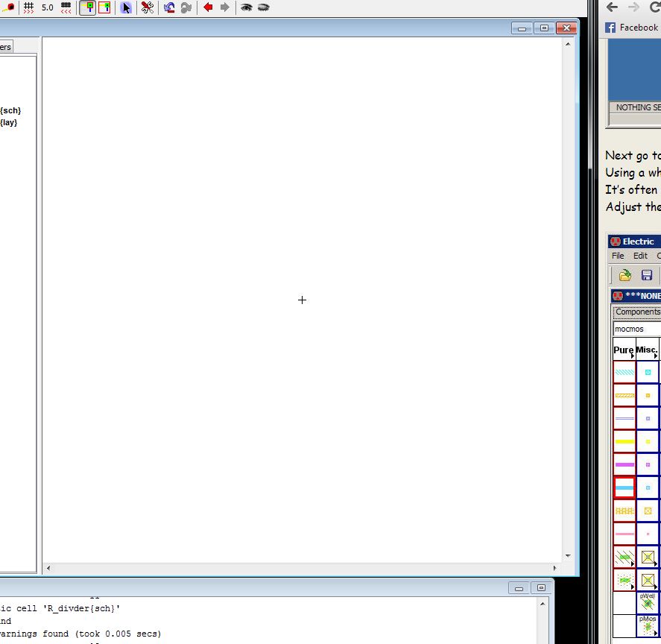Viewport: 661px width, 644px height.
Task: Click browser back arrow
Action: tap(612, 7)
